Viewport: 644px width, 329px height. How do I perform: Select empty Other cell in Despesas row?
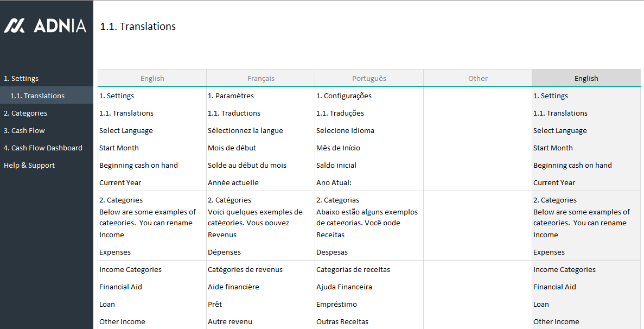pyautogui.click(x=477, y=252)
